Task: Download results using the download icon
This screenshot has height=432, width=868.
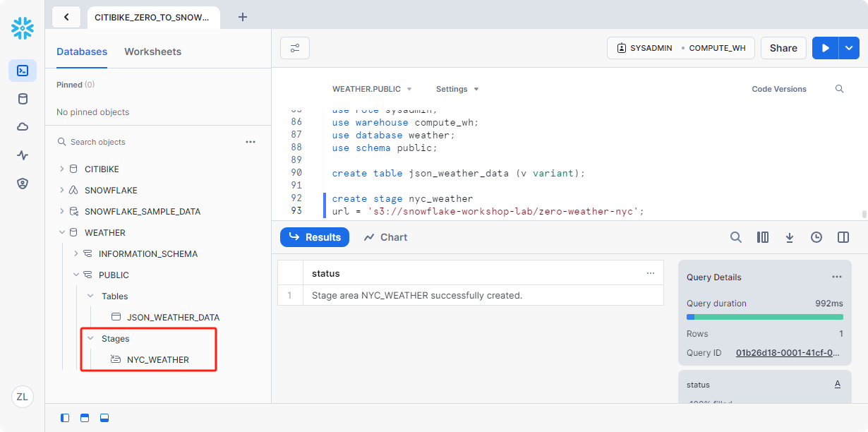Action: pos(790,237)
